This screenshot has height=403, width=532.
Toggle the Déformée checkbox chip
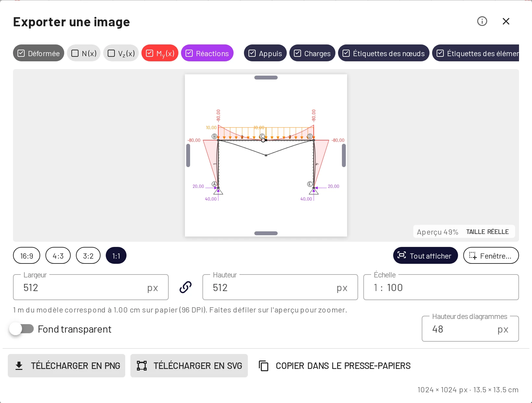point(39,53)
